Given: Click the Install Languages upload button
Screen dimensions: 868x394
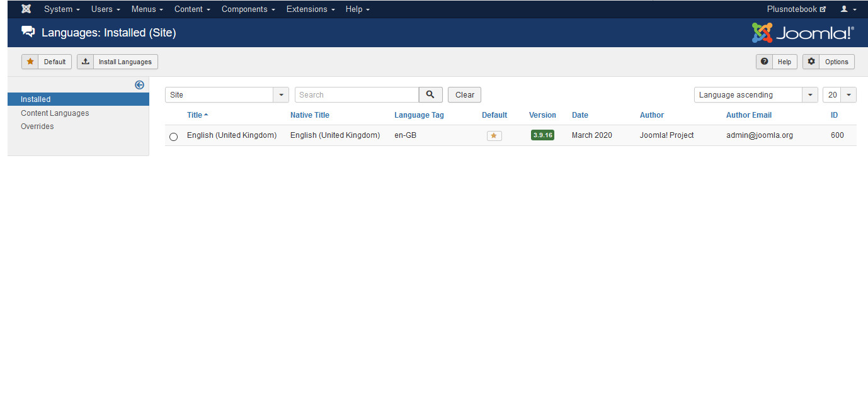Looking at the screenshot, I should click(117, 62).
